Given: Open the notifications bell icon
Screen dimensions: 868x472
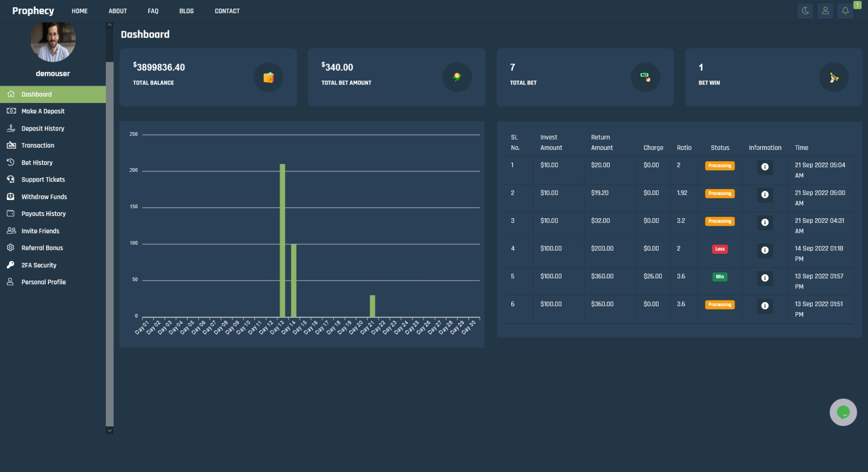Looking at the screenshot, I should point(845,11).
